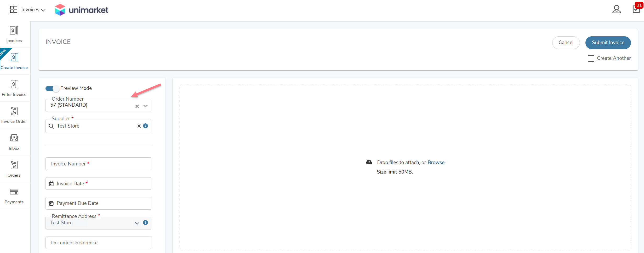Click the Cancel button
The width and height of the screenshot is (644, 253).
566,43
